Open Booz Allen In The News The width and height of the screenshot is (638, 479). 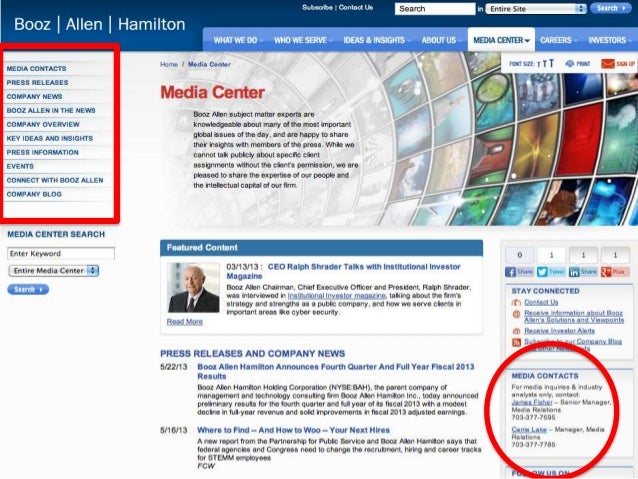point(51,110)
